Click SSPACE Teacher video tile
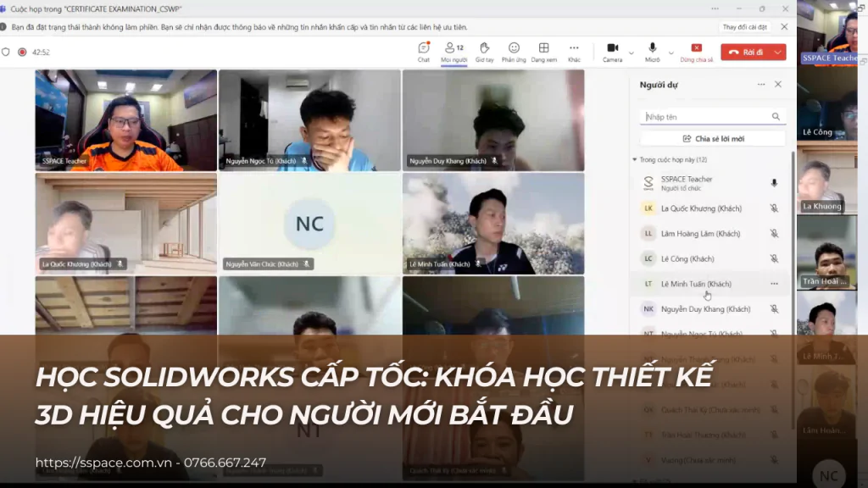868x488 pixels. pyautogui.click(x=126, y=120)
